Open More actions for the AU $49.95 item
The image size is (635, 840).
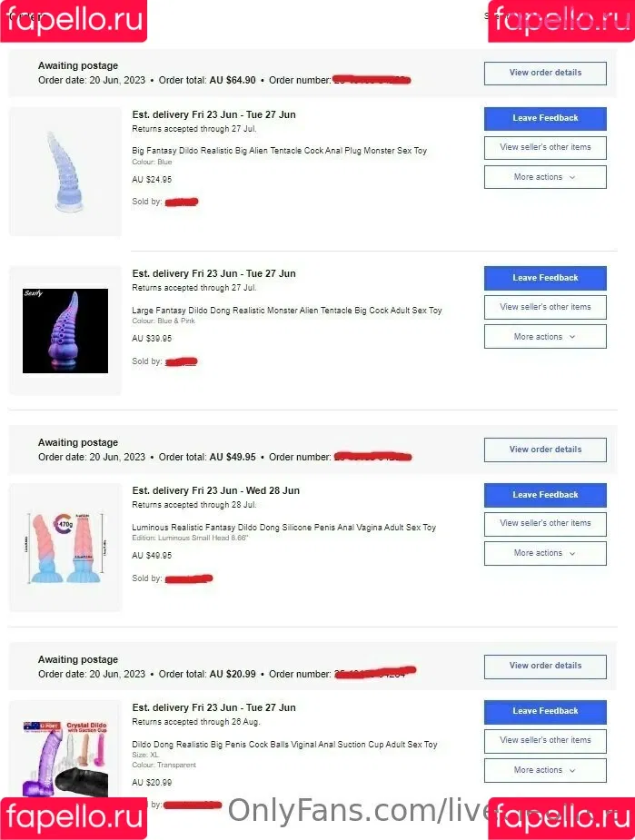click(x=545, y=553)
